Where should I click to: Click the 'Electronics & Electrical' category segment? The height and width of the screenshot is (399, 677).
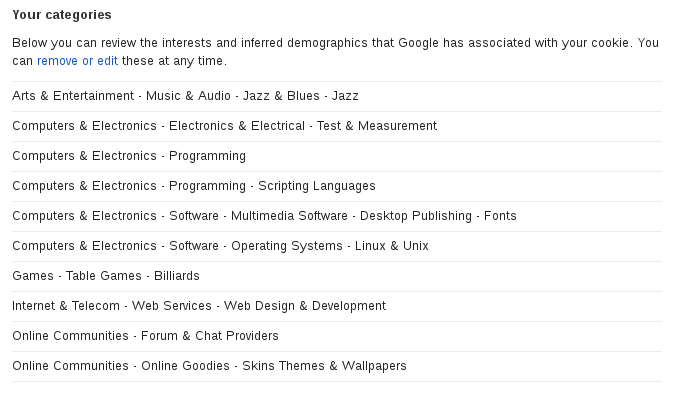pos(237,126)
